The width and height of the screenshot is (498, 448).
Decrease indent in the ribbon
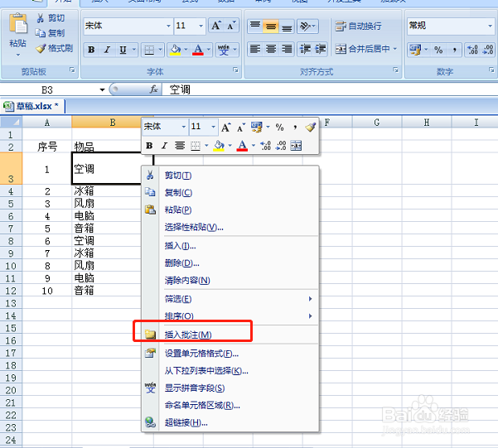pos(305,49)
